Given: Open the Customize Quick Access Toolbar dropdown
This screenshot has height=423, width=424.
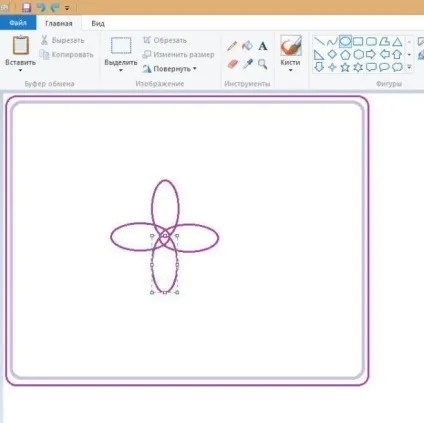Looking at the screenshot, I should 67,8.
